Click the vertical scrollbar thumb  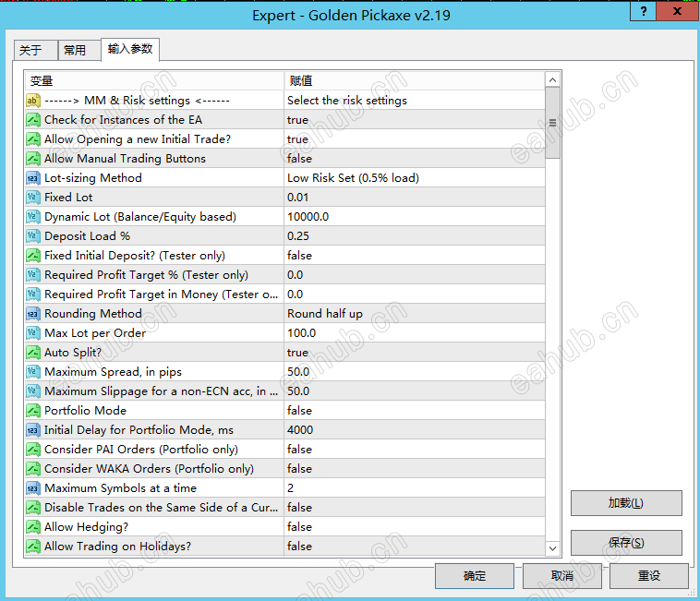click(552, 123)
